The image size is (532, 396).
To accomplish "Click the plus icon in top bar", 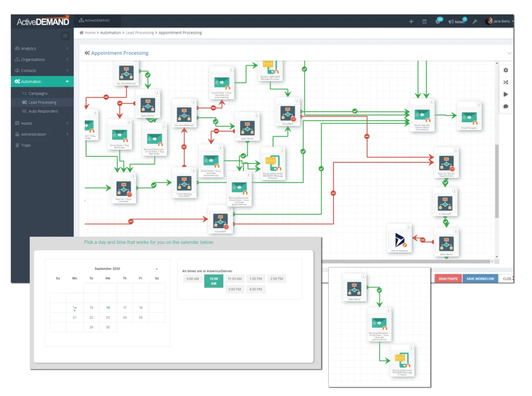I will pyautogui.click(x=411, y=21).
